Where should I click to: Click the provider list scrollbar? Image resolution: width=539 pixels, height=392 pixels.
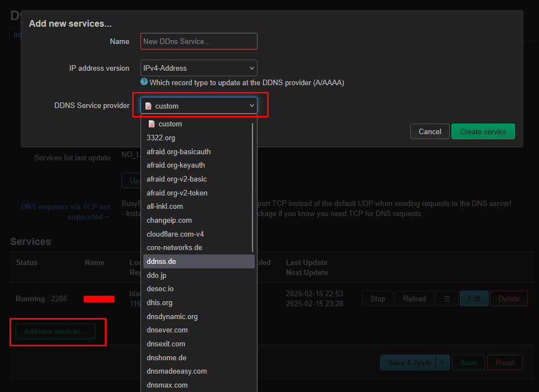[252, 188]
